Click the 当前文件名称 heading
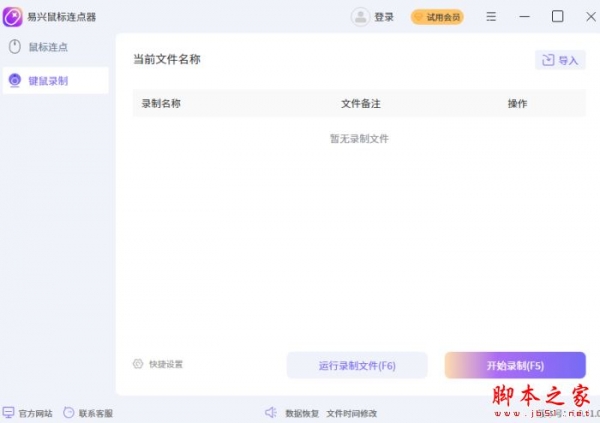The height and width of the screenshot is (423, 600). click(166, 59)
